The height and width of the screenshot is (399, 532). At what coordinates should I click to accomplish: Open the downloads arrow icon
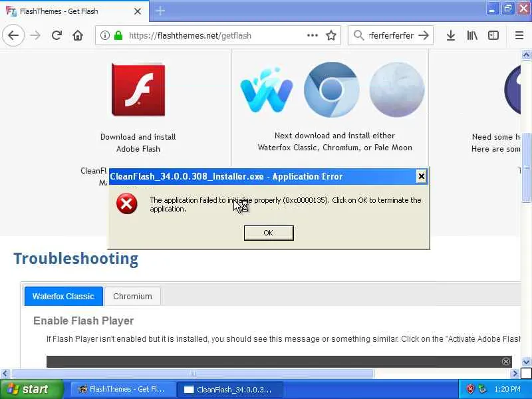coord(451,35)
